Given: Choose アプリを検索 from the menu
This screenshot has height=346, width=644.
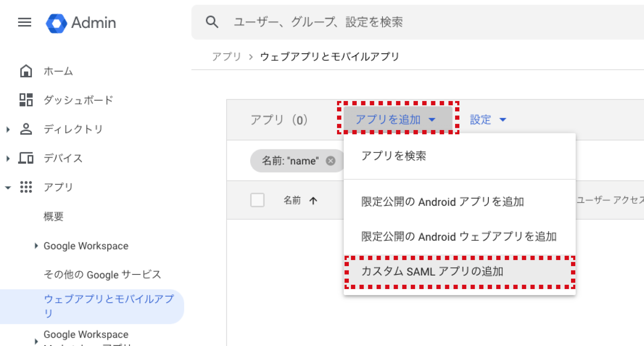Looking at the screenshot, I should coord(394,156).
